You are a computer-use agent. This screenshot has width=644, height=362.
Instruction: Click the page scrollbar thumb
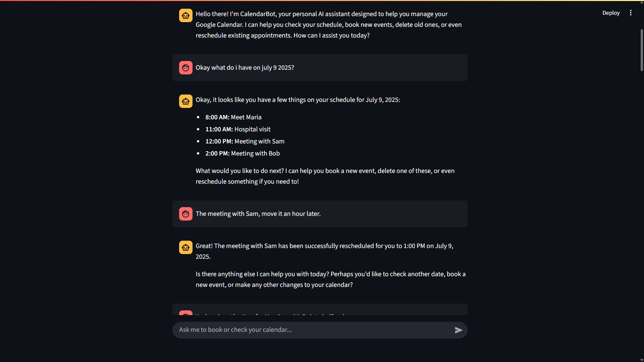642,50
